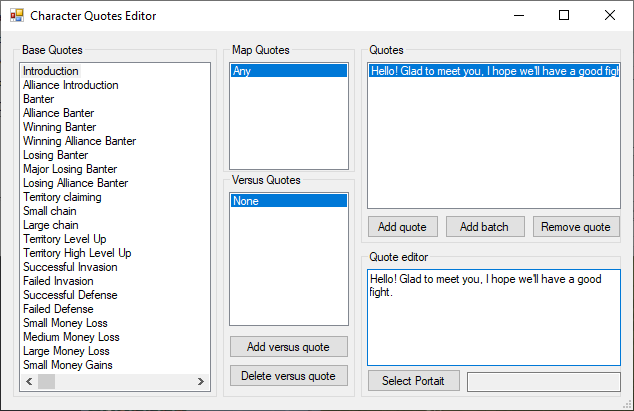
Task: Click the portrait path field beside Select Portait
Action: [x=543, y=381]
